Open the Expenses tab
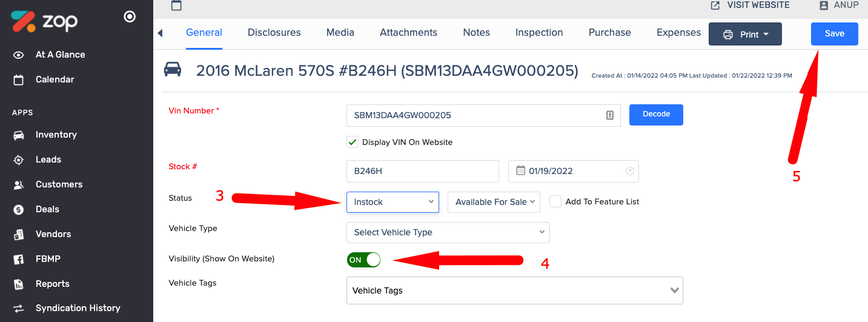868x322 pixels. click(679, 33)
